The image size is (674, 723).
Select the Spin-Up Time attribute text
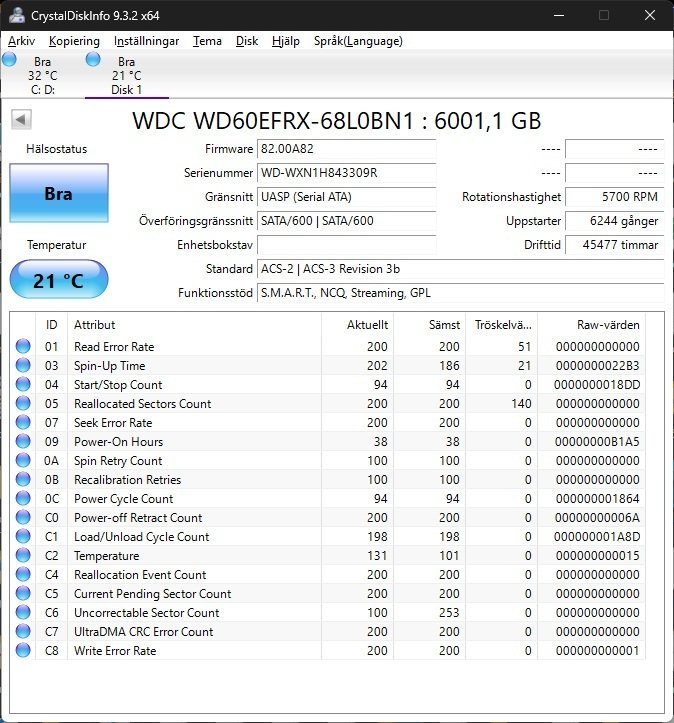110,366
